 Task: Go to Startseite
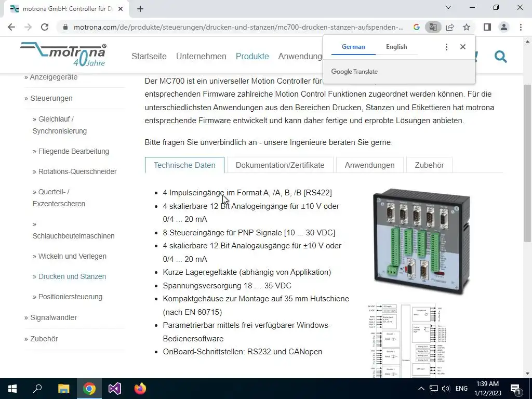[x=149, y=56]
